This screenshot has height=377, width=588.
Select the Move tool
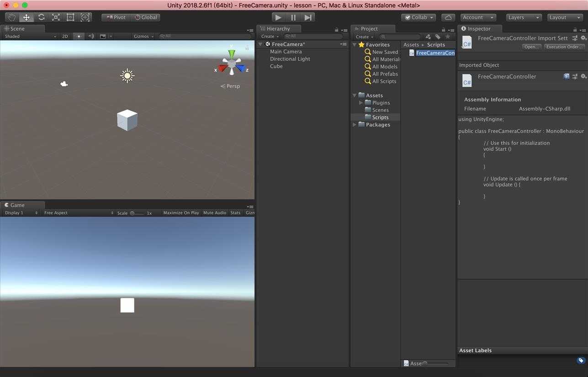pos(26,17)
